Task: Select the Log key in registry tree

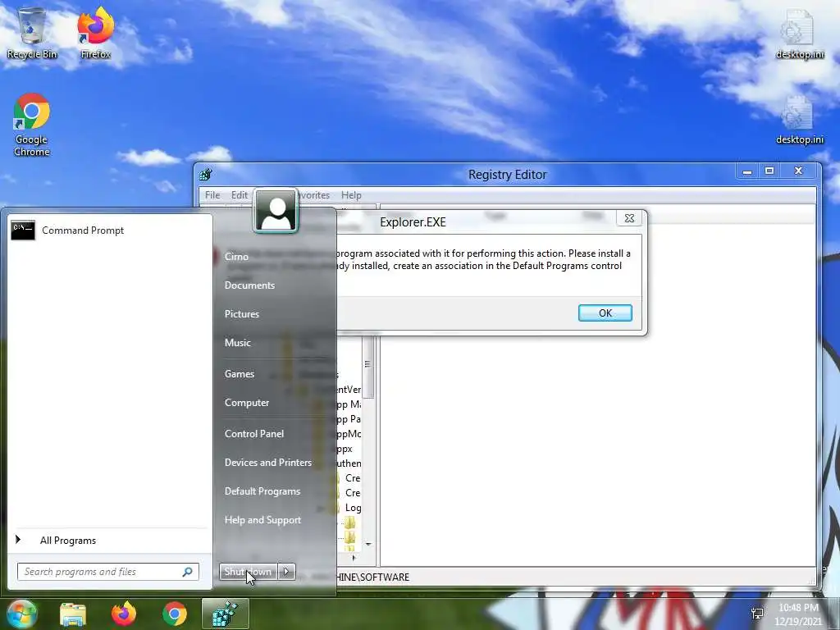Action: (353, 507)
